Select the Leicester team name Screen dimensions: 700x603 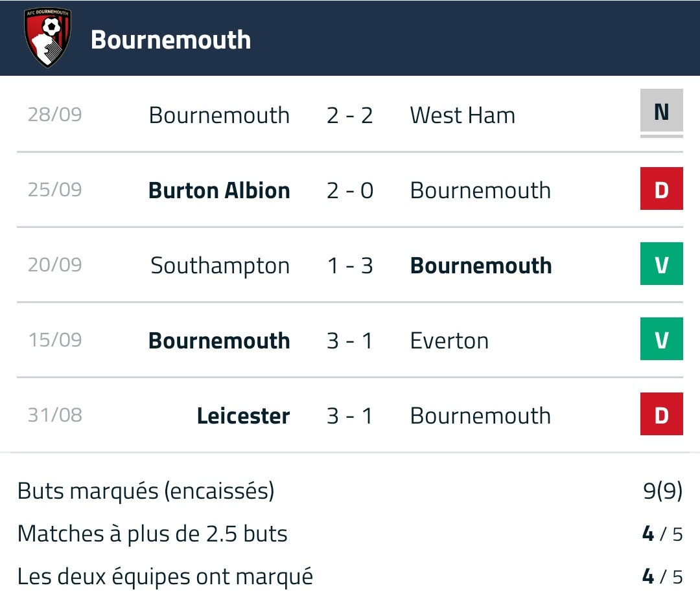tap(243, 416)
